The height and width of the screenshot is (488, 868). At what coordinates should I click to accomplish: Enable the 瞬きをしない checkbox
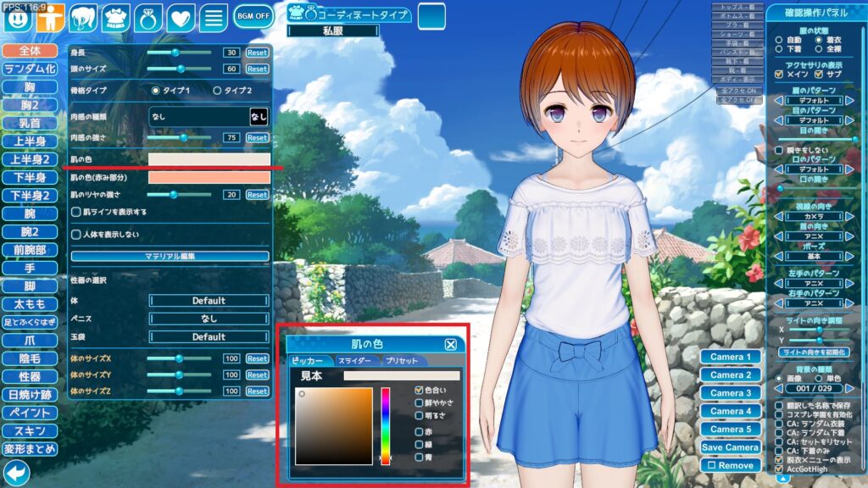pos(781,149)
